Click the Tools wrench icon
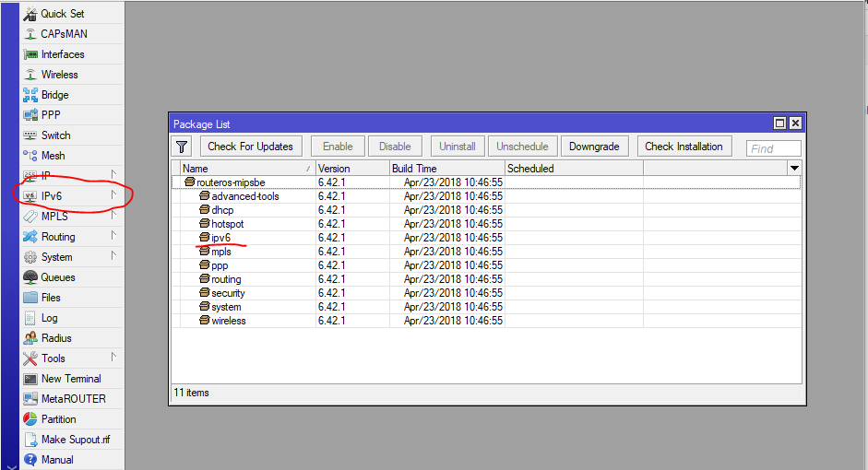The height and width of the screenshot is (470, 868). pos(30,358)
